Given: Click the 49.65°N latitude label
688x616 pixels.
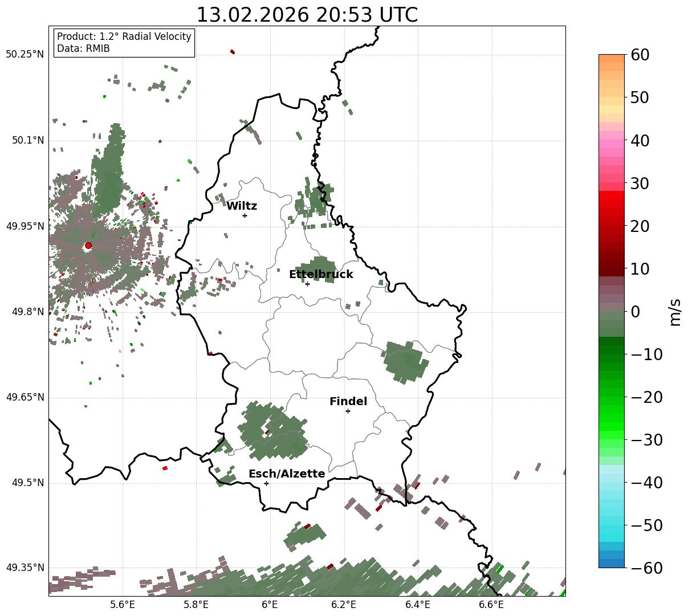Looking at the screenshot, I should (25, 397).
